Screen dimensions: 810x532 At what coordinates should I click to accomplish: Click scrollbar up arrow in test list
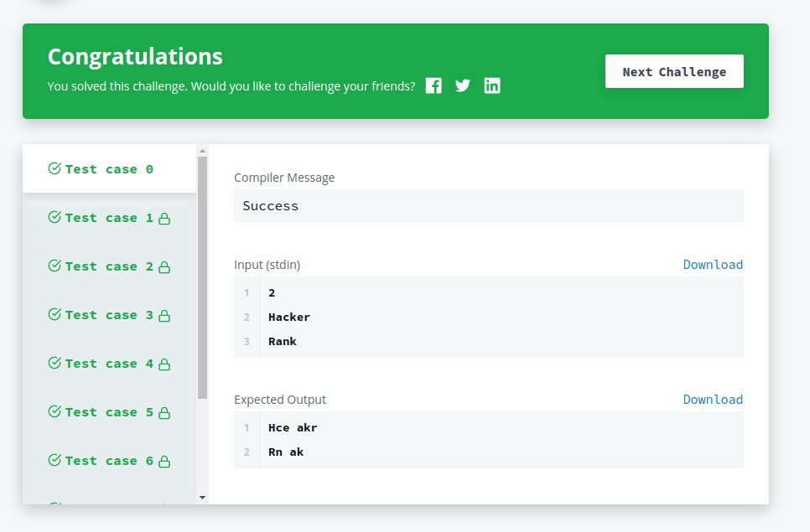click(203, 151)
